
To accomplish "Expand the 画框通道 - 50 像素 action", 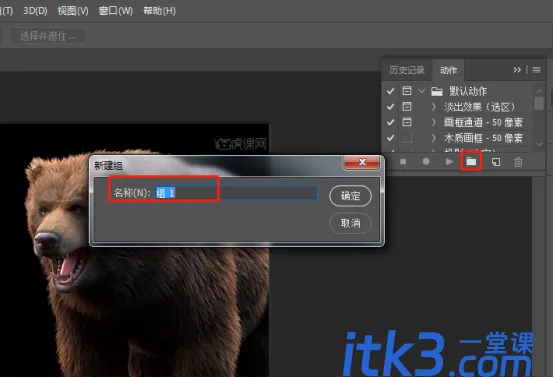I will (x=434, y=122).
